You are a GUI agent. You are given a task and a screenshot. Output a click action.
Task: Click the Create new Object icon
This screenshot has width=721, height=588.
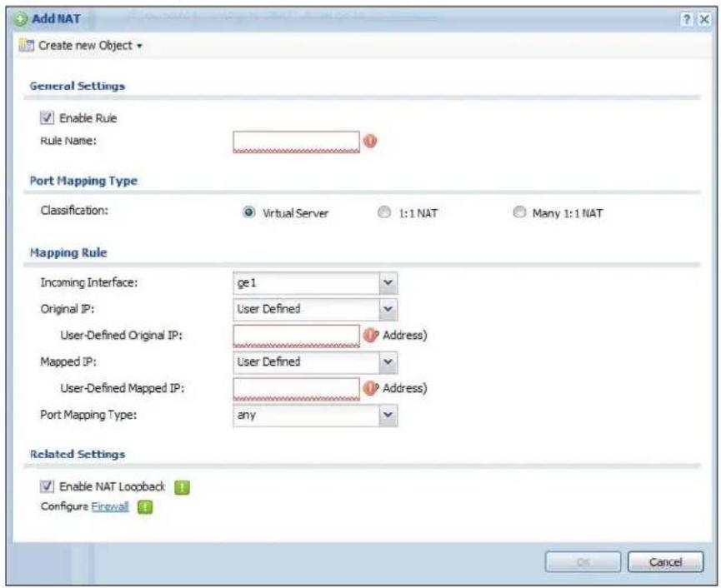click(26, 46)
